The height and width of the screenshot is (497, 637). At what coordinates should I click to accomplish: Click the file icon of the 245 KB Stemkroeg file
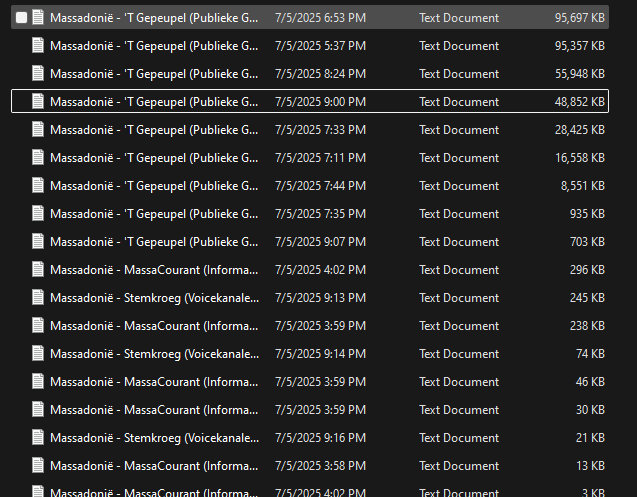(x=38, y=298)
